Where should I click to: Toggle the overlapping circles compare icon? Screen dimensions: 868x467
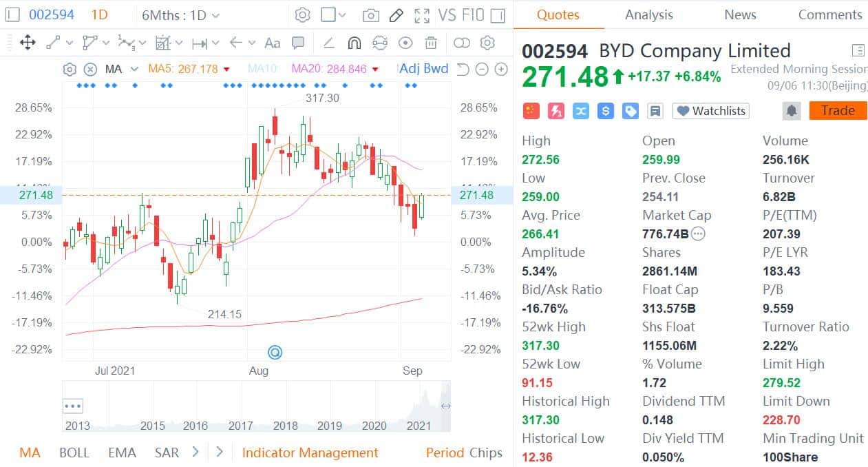(x=462, y=43)
